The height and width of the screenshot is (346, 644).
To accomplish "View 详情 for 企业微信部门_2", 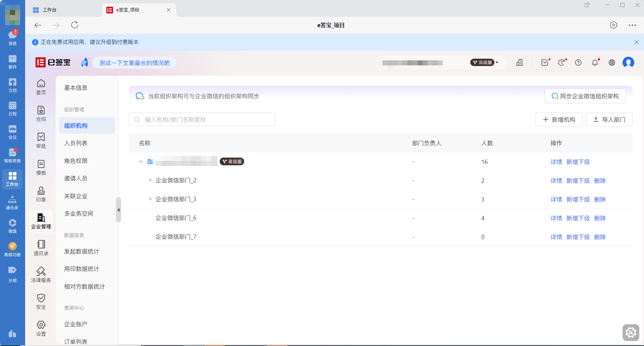I will point(556,181).
